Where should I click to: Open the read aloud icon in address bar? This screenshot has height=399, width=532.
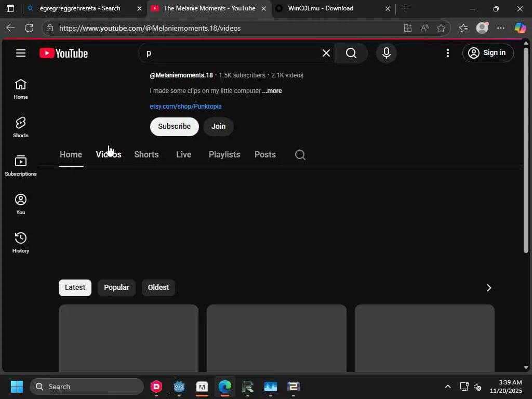point(424,28)
